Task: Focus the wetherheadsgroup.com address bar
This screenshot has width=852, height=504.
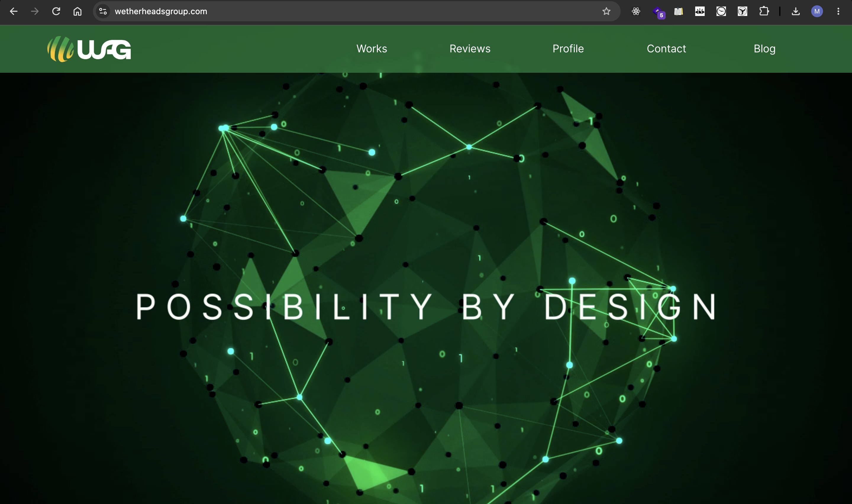Action: point(353,11)
